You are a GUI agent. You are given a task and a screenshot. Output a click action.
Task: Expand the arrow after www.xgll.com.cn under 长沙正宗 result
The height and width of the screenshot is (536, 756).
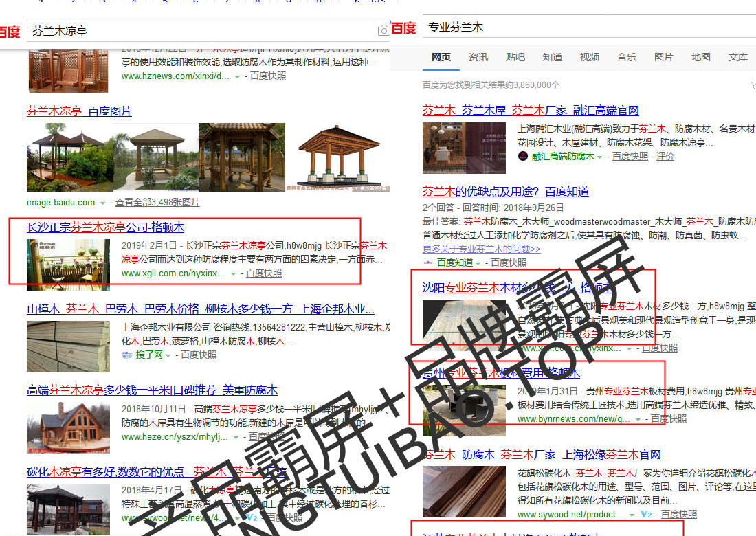pyautogui.click(x=234, y=273)
